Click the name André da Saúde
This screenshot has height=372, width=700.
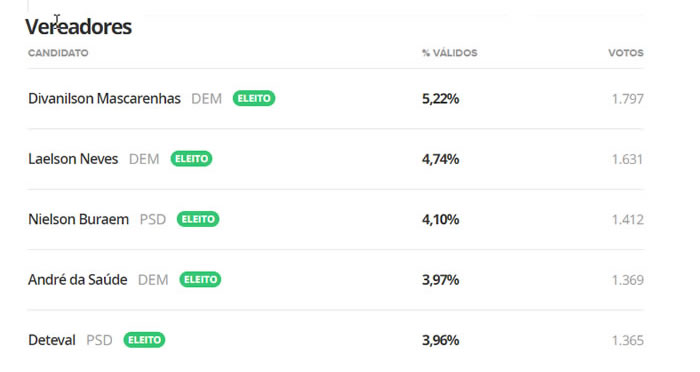point(78,280)
